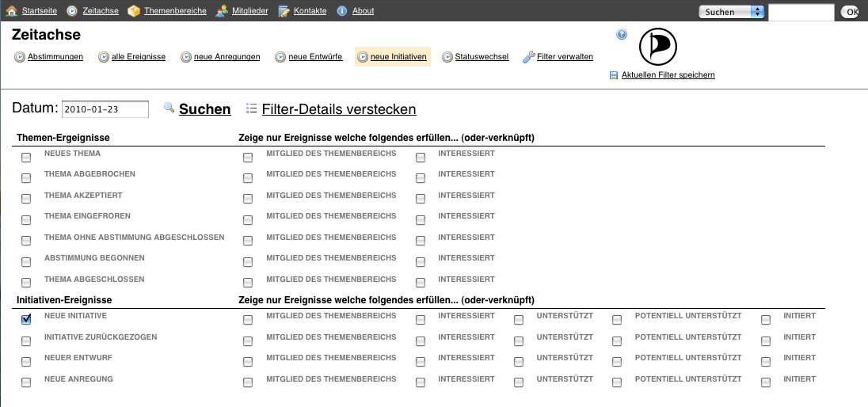Uncheck the Neue Initiative checkbox

tap(26, 320)
